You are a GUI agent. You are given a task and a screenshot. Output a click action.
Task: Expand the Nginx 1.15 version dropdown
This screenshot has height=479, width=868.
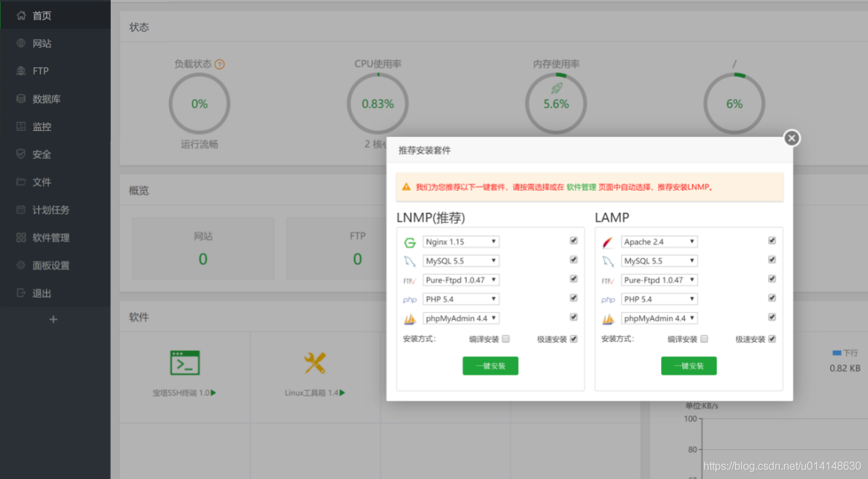(461, 242)
